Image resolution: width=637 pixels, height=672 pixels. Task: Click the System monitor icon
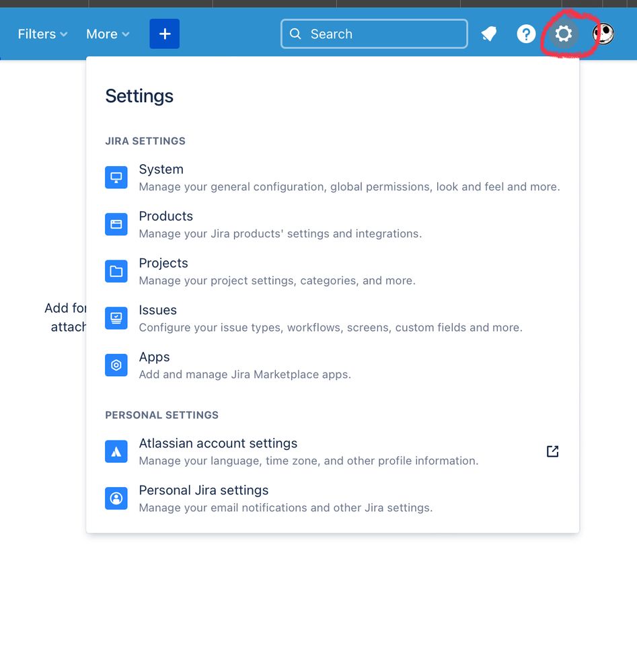click(x=116, y=178)
